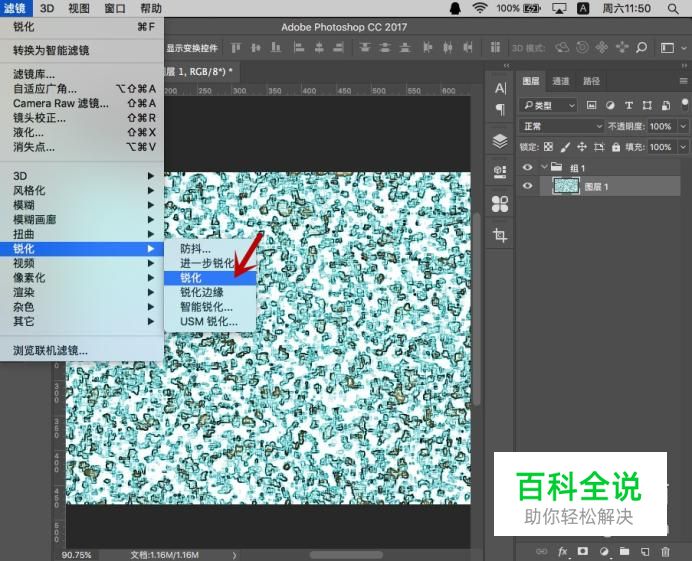
Task: Choose 滤镜库... from filter menu
Action: 82,74
